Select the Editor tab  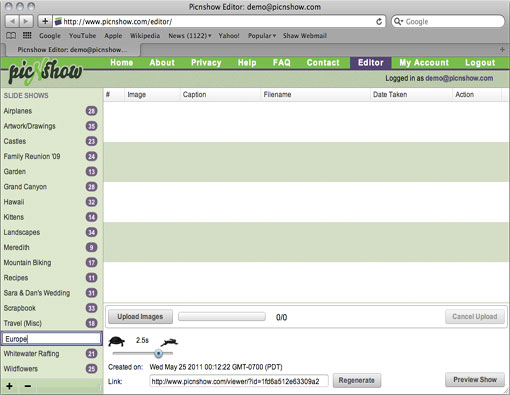(371, 63)
